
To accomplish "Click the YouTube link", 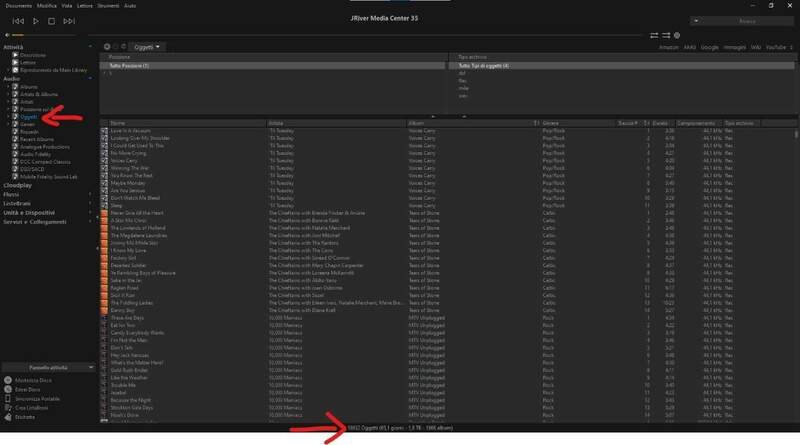I will (776, 47).
